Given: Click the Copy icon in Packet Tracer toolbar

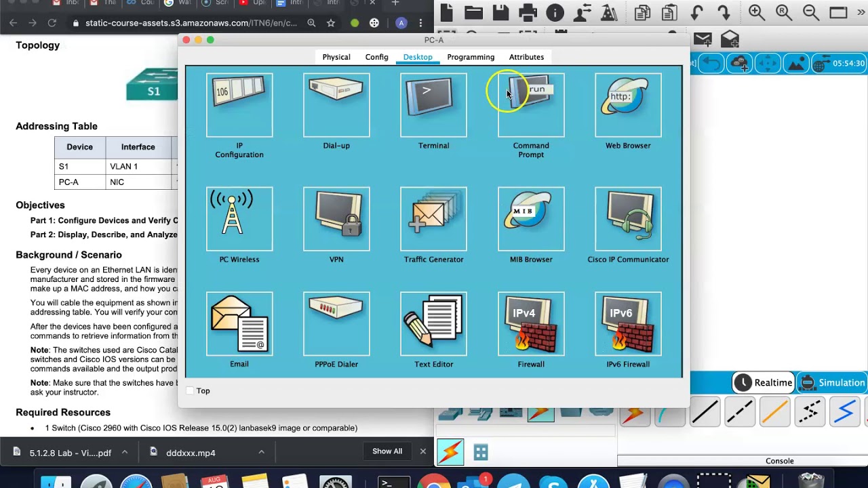Looking at the screenshot, I should [x=642, y=12].
